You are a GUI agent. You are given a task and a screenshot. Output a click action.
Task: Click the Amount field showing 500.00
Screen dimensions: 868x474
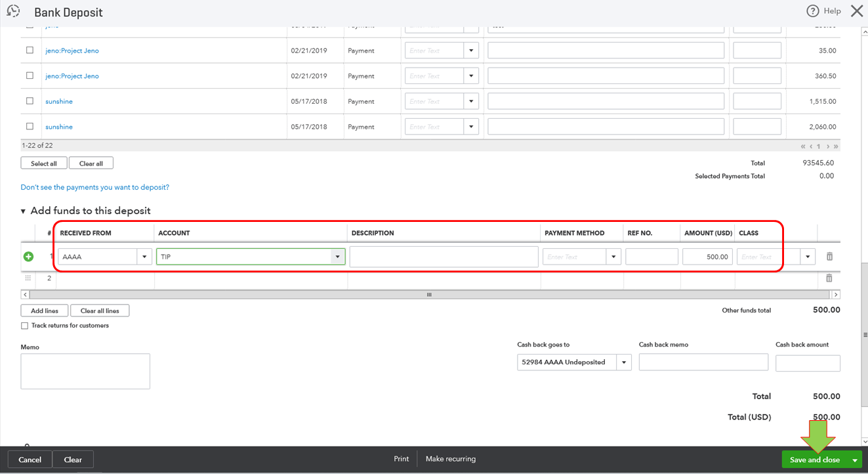coord(707,257)
